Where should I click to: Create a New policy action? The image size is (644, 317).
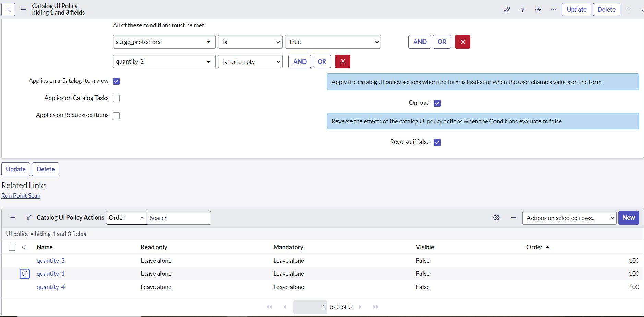(x=629, y=218)
